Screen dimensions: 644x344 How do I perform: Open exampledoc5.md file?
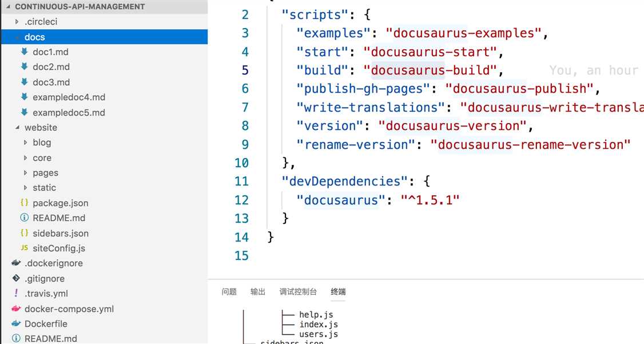click(69, 112)
